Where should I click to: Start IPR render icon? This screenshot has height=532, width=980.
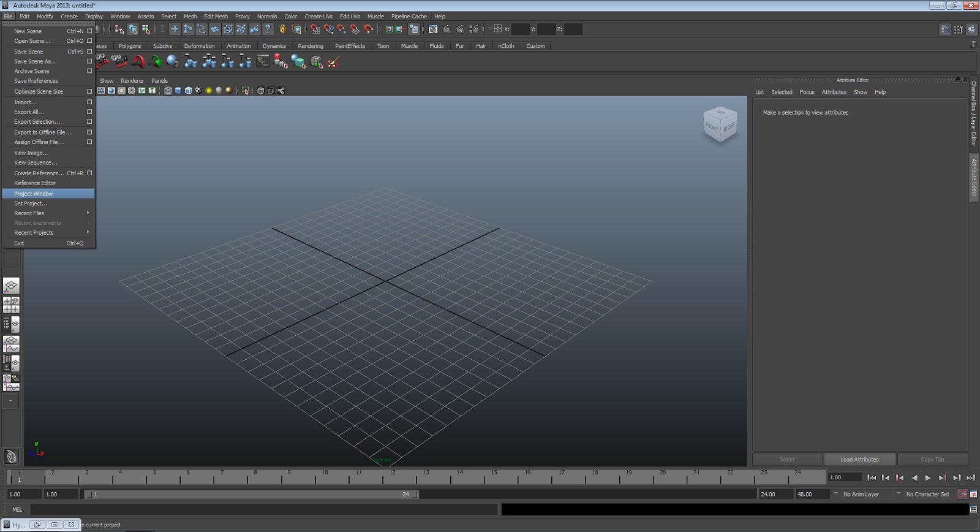(461, 29)
